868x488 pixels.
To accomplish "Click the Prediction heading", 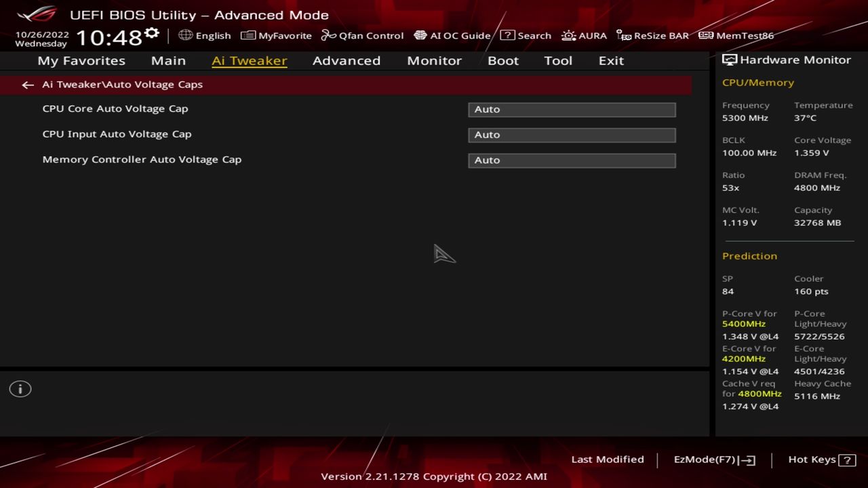I will click(749, 256).
